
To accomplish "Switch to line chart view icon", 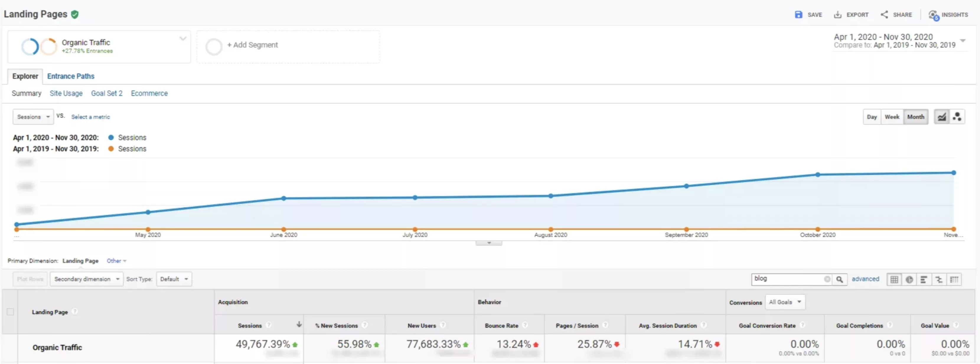I will [x=942, y=117].
